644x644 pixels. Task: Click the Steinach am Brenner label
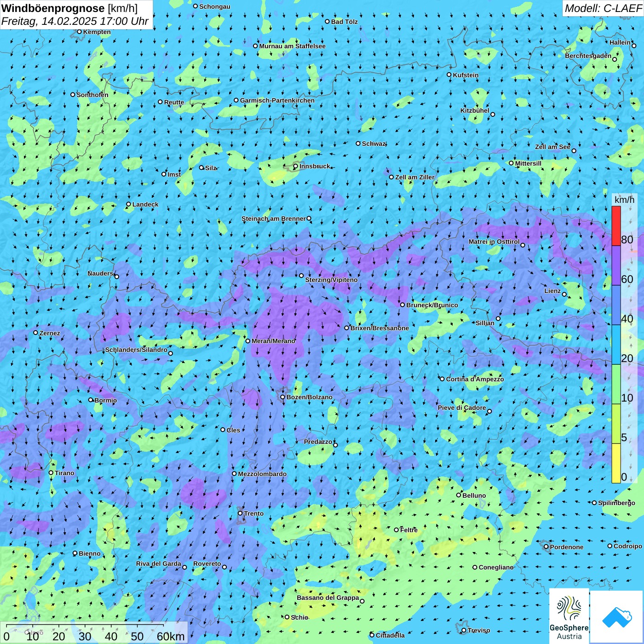click(274, 218)
